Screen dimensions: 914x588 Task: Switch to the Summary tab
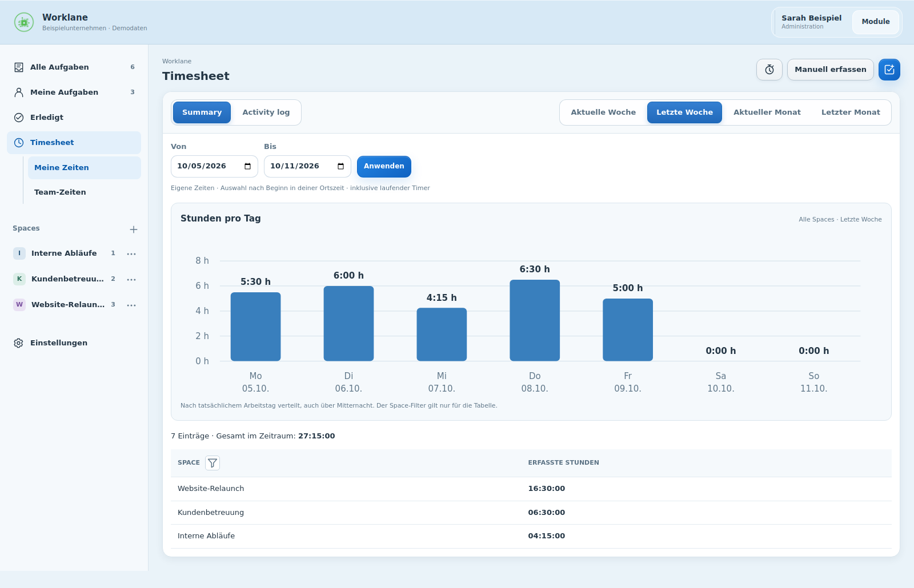tap(202, 112)
